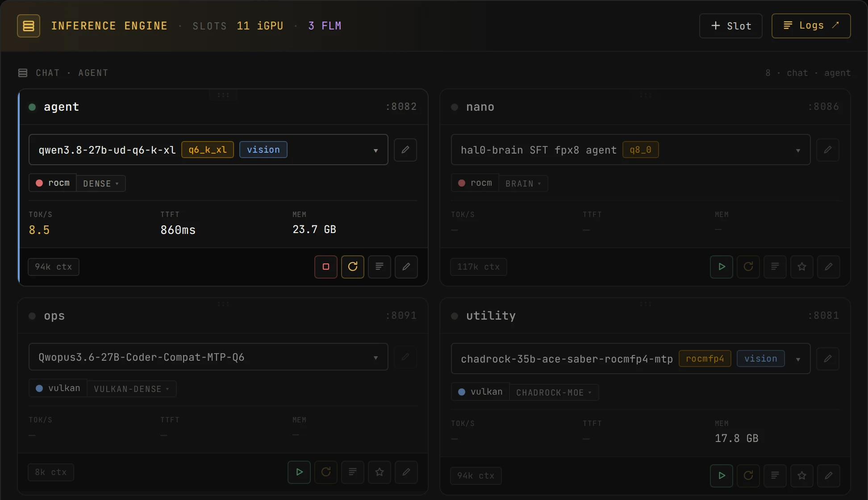The width and height of the screenshot is (868, 500).
Task: View logs of the nano slot
Action: point(775,267)
